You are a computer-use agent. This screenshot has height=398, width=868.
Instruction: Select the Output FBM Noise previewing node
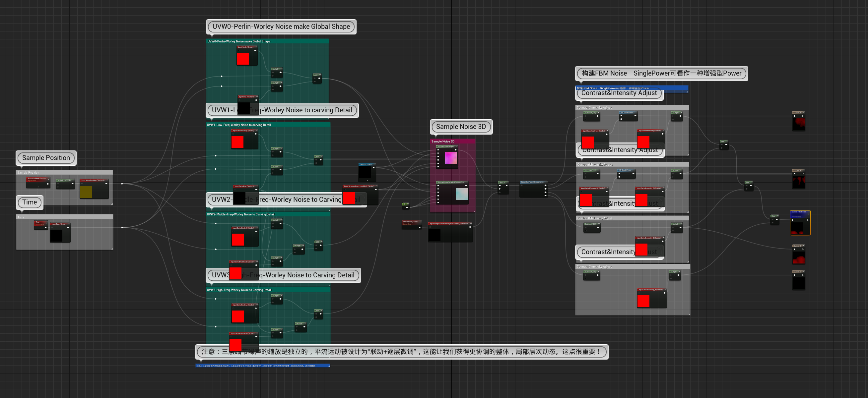(799, 212)
